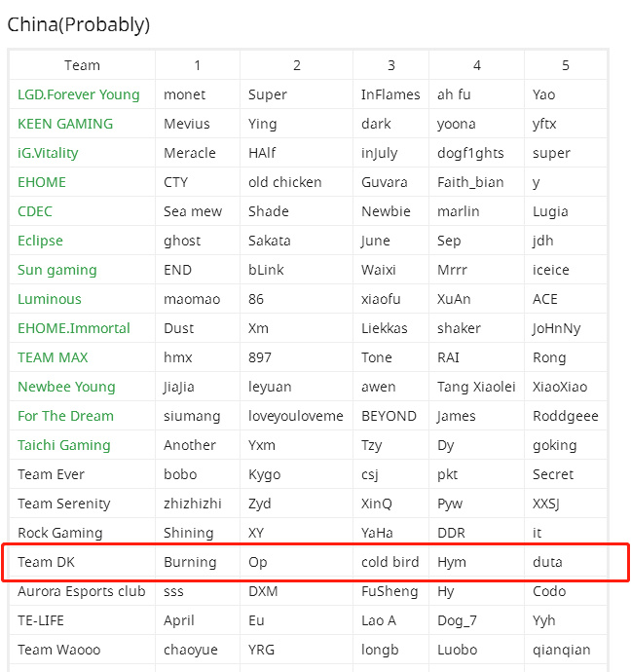Click the EHOME.Immortal link
The image size is (631, 672).
(74, 328)
